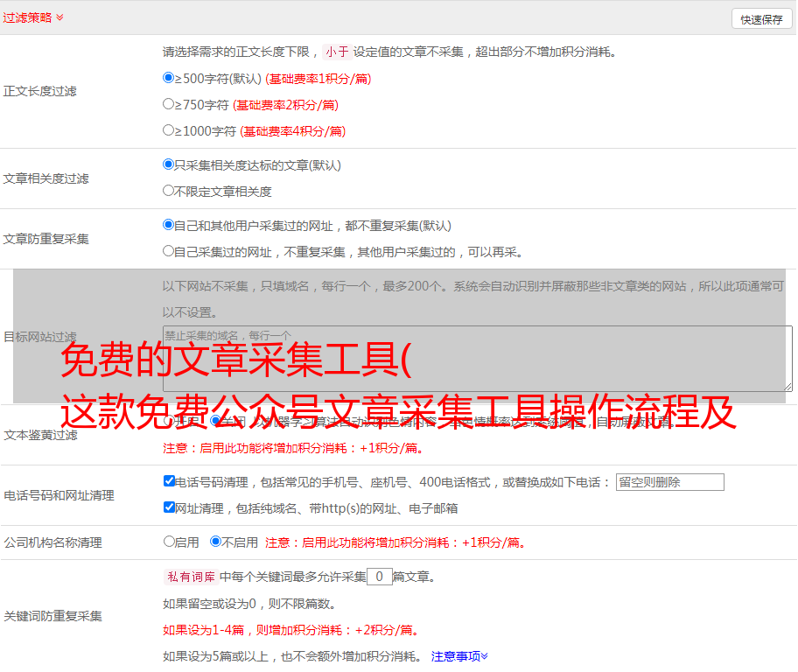798x672 pixels.
Task: Click the 关键词防重复采集 label
Action: 52,616
